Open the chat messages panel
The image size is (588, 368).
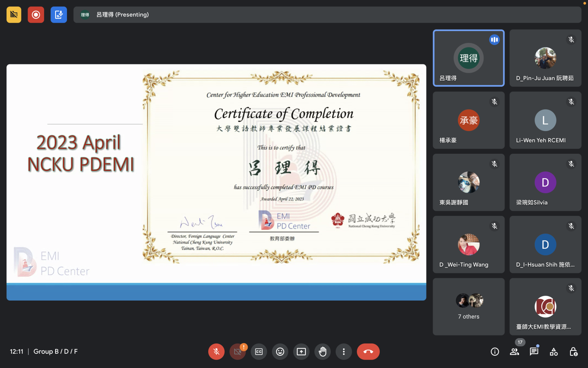click(x=534, y=352)
